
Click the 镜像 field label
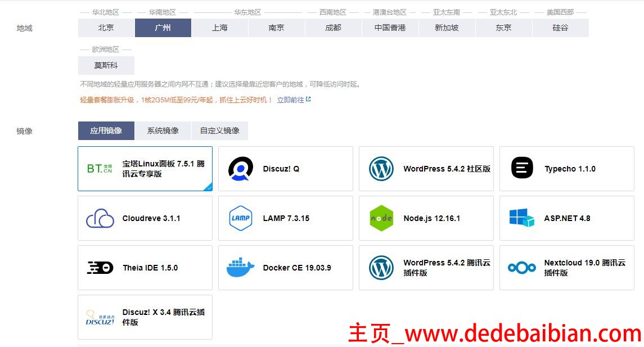(24, 131)
